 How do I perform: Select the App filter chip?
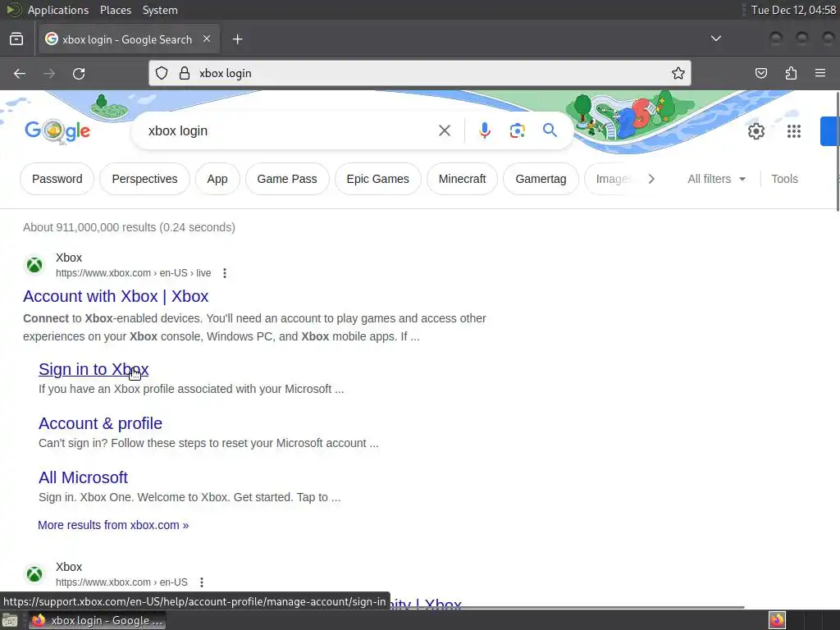(217, 179)
